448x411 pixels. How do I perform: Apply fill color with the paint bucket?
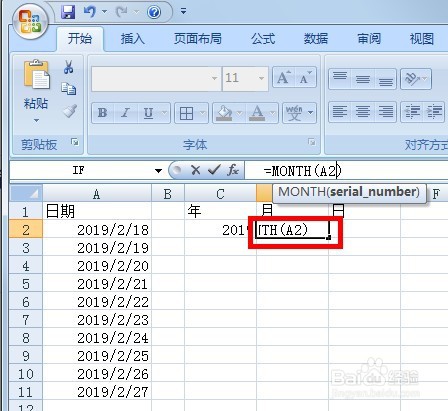coord(224,113)
